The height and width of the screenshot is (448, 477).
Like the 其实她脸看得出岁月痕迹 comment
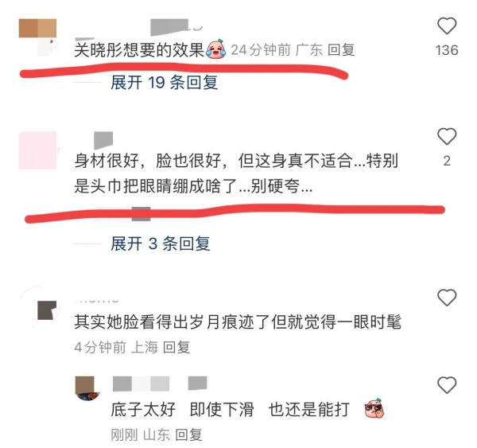tap(447, 298)
